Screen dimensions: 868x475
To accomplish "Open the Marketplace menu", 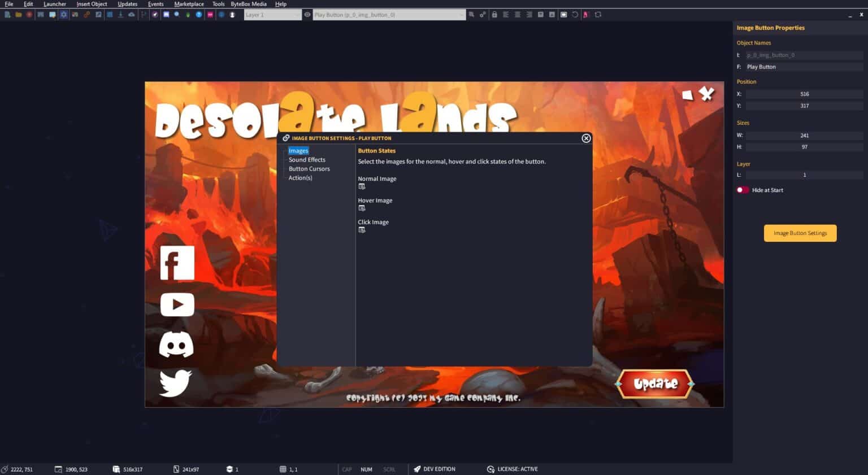I will click(189, 4).
